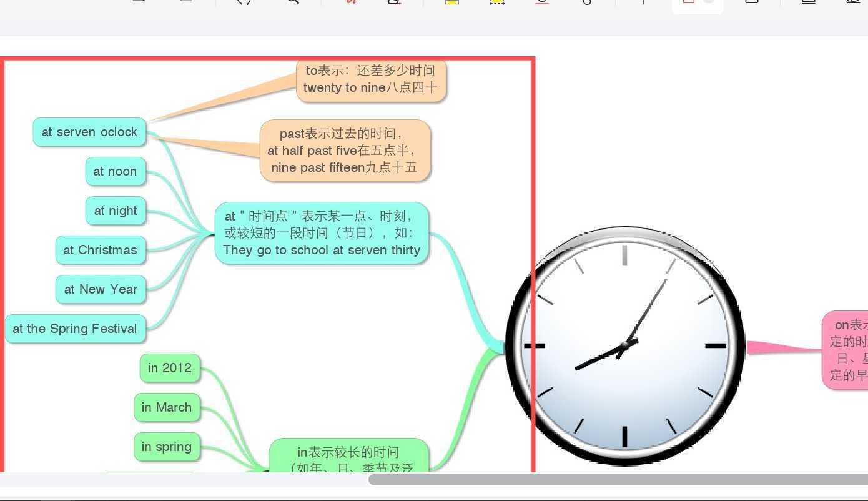Select the cyan "They go to school" topic
868x501 pixels.
pyautogui.click(x=322, y=233)
